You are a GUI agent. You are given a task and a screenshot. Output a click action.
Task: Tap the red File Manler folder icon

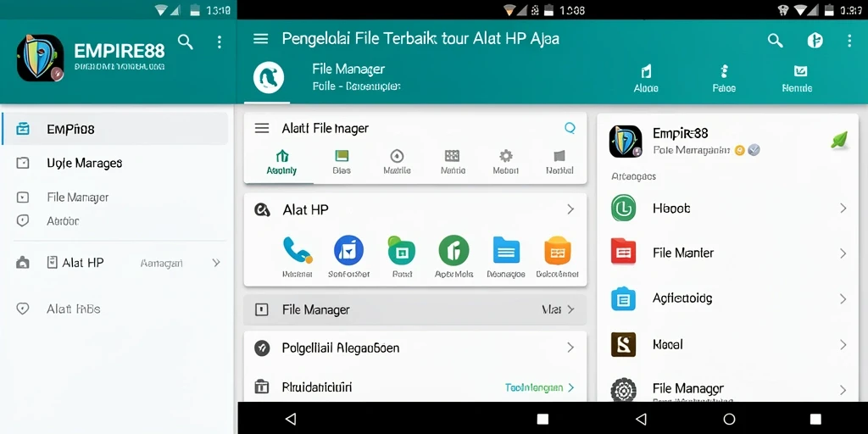[623, 253]
